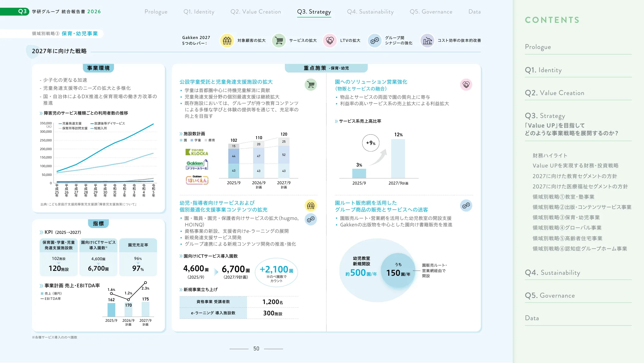Go to Q4. Sustainability in CONTENTS sidebar
This screenshot has height=363, width=644.
(x=552, y=272)
